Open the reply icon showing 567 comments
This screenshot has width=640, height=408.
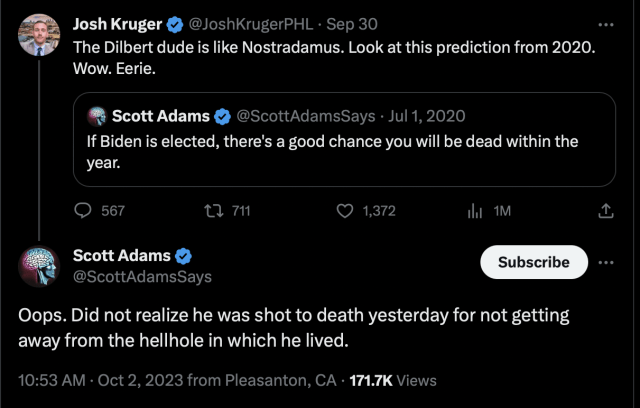pyautogui.click(x=83, y=211)
